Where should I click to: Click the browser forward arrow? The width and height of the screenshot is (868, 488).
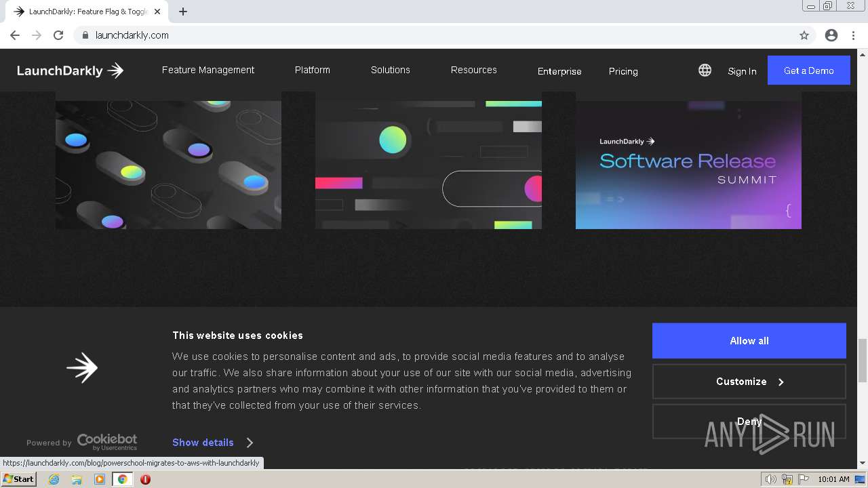point(37,35)
